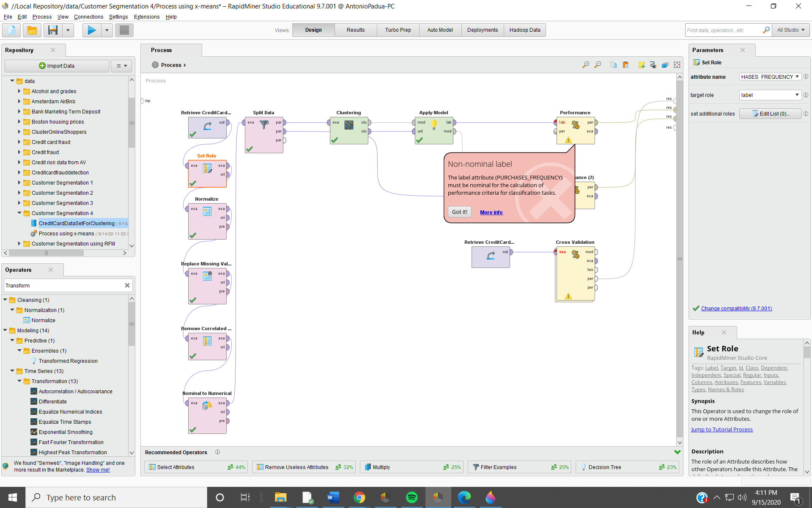Collapse the Recommended Operators panel

677,452
